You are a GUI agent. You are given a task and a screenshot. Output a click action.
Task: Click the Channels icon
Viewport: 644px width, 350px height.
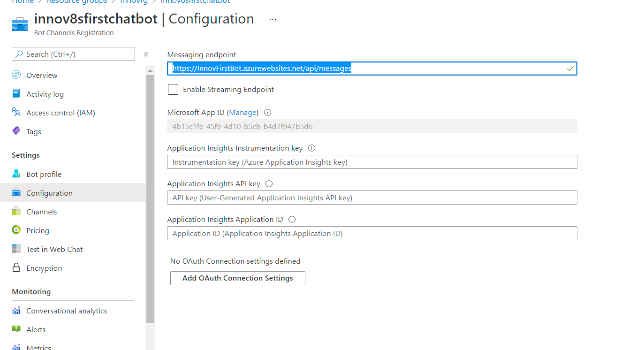16,212
